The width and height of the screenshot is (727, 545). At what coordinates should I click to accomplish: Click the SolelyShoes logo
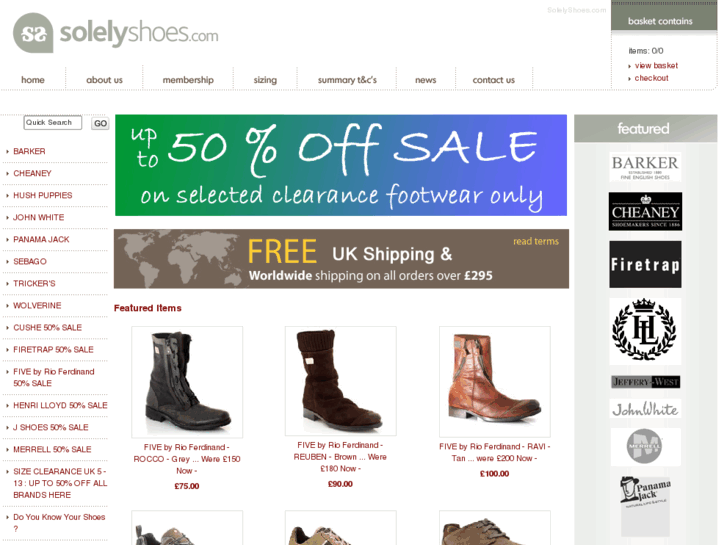point(115,33)
